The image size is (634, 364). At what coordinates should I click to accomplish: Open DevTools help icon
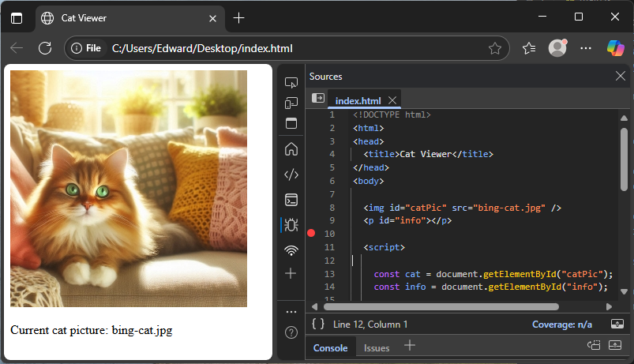(291, 332)
